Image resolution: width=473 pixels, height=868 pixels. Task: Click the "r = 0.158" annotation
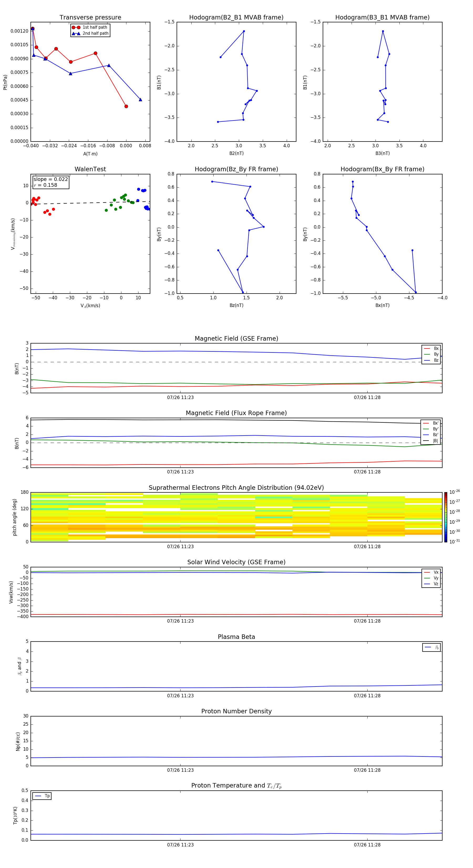click(x=45, y=185)
